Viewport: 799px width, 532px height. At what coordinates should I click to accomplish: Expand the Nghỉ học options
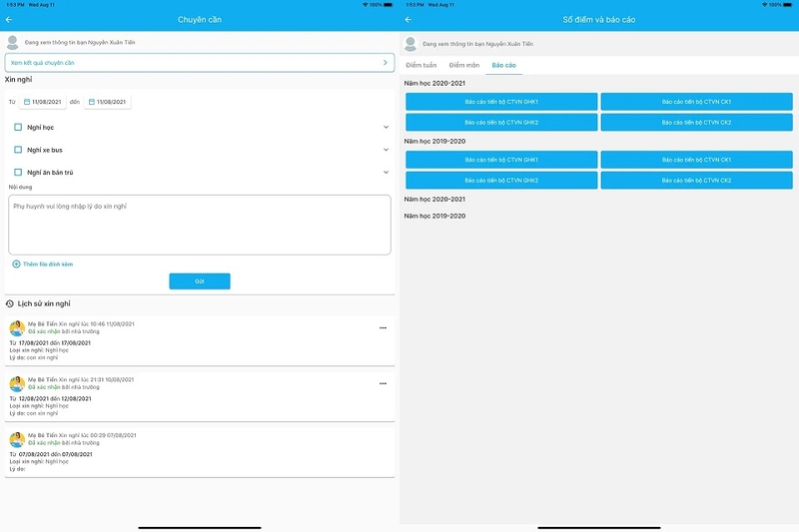tap(386, 128)
